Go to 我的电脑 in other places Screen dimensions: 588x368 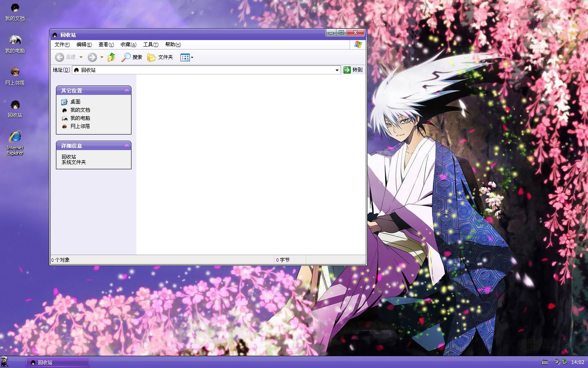(76, 118)
